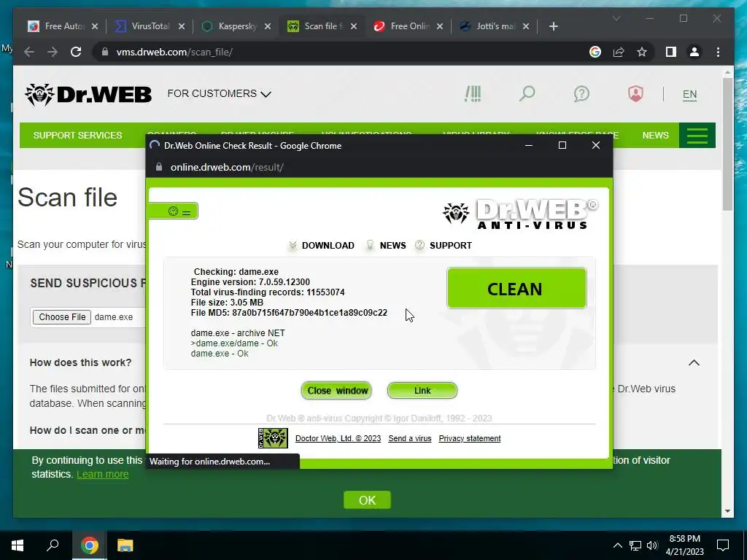Click the green CLEAN result button

516,289
